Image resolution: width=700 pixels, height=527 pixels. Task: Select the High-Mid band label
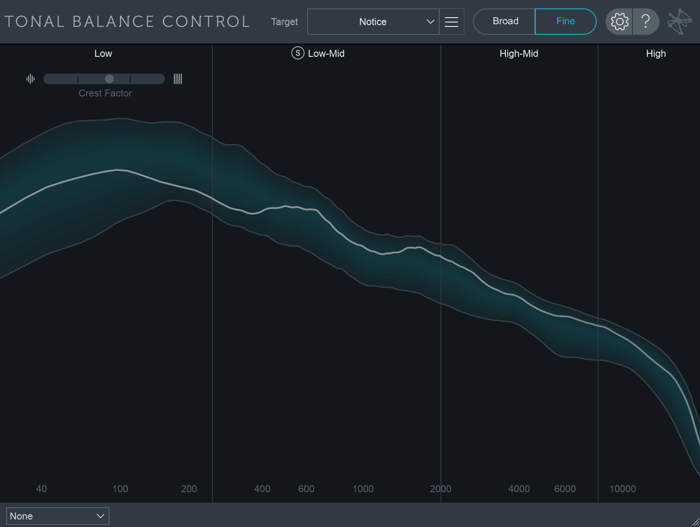(x=519, y=54)
